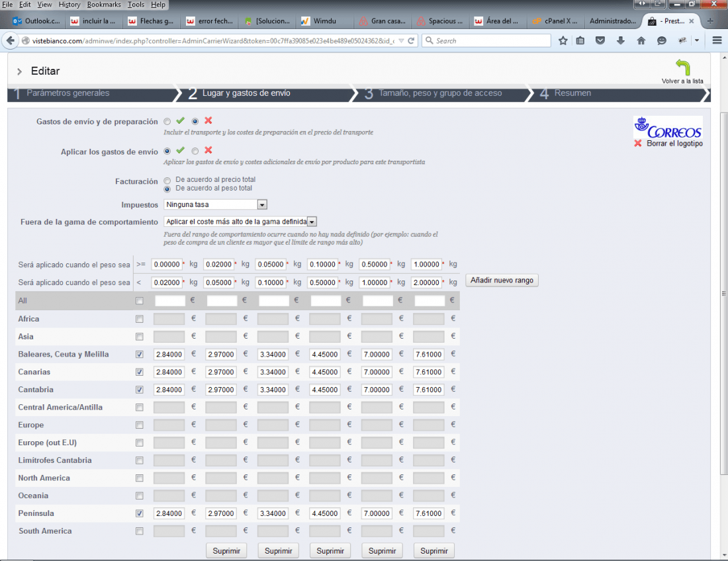Click Suprimir under the 0.02000 range column

pyautogui.click(x=226, y=551)
